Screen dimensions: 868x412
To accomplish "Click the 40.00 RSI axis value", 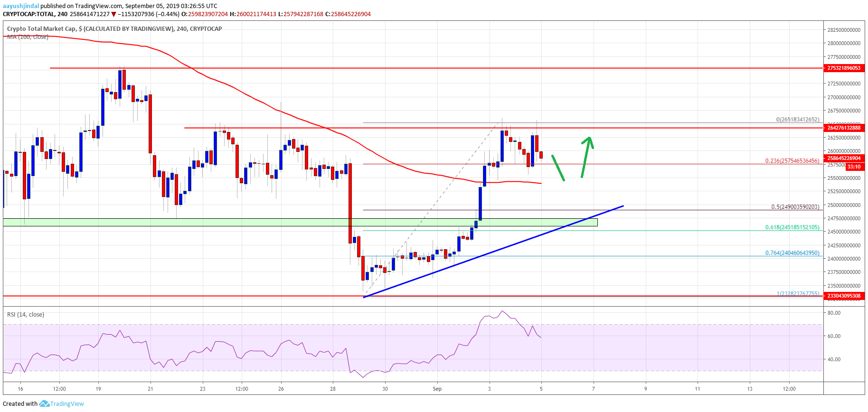I will (834, 359).
